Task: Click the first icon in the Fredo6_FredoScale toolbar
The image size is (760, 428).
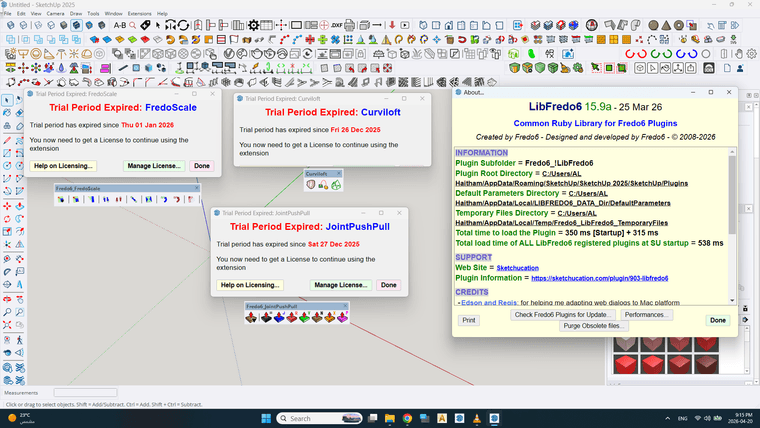Action: pos(61,199)
